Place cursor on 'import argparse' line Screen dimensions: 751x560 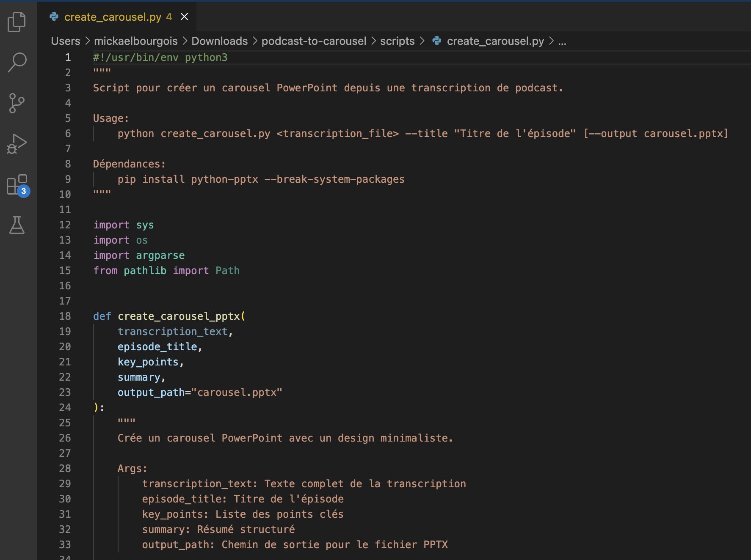pyautogui.click(x=139, y=255)
